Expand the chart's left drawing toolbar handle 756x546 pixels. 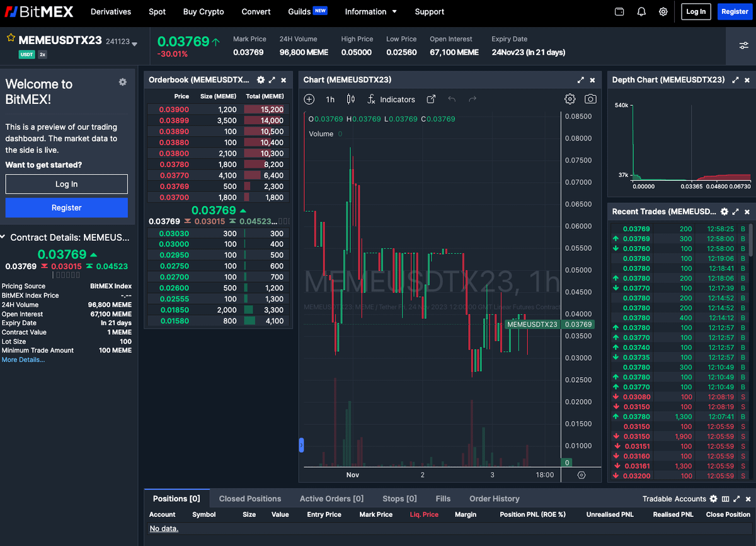click(x=301, y=445)
